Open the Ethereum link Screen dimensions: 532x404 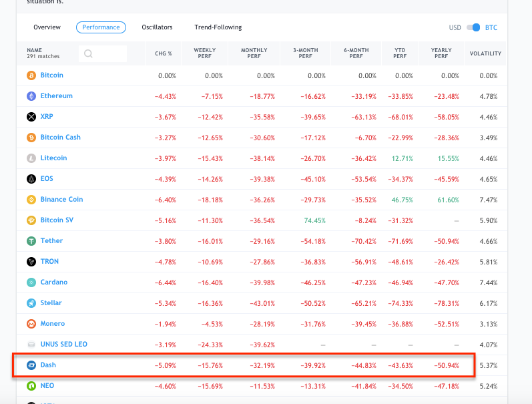coord(56,95)
